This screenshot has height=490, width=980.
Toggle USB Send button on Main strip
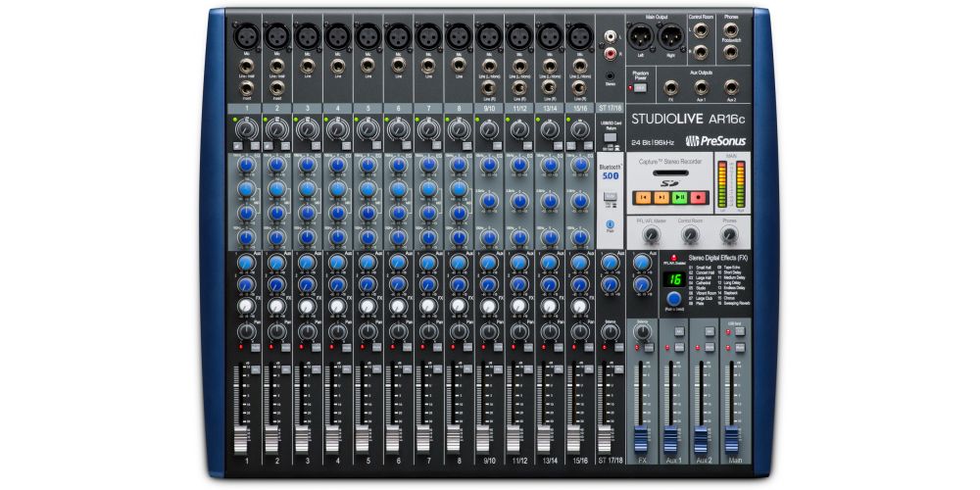point(740,330)
